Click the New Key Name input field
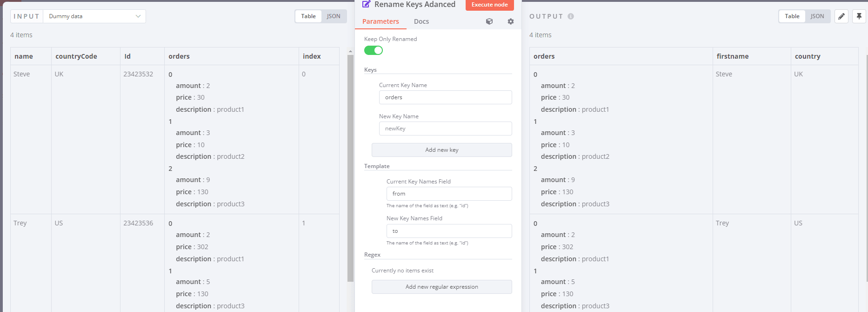Screen dimensions: 868x312 446,129
